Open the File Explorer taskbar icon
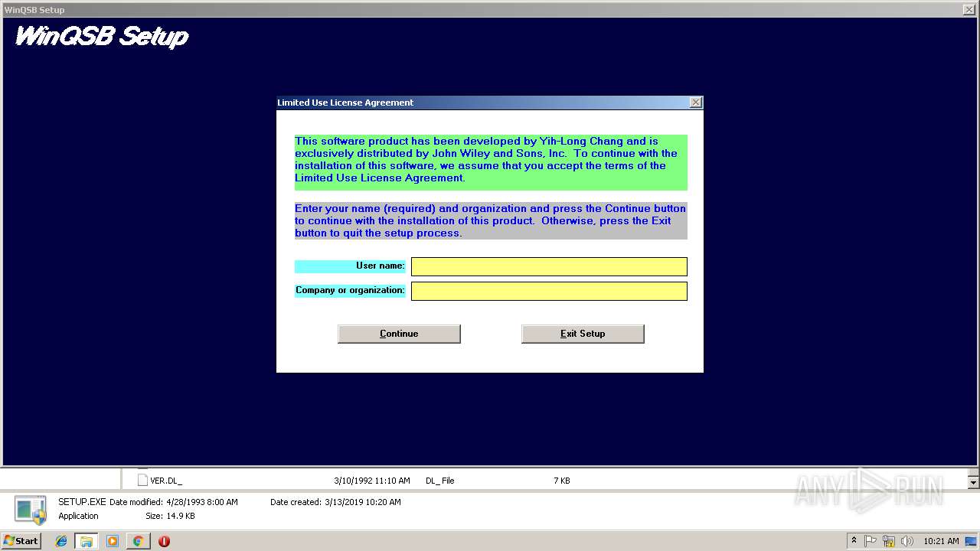This screenshot has height=551, width=980. tap(87, 541)
